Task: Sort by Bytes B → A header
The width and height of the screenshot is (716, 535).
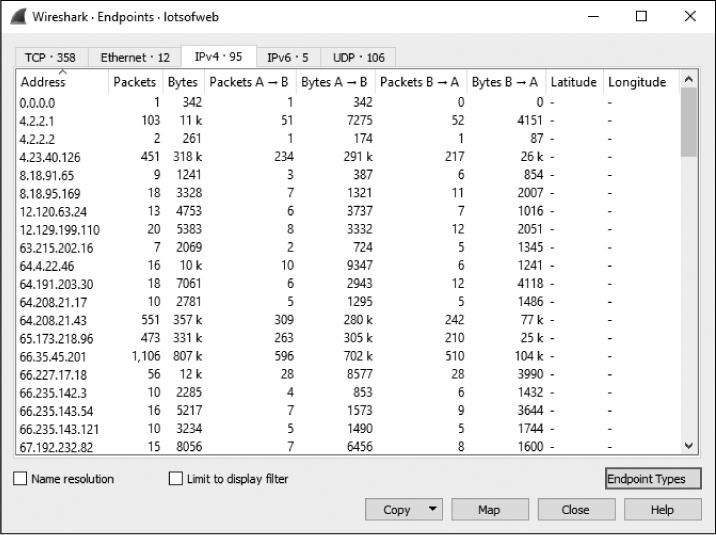Action: 506,82
